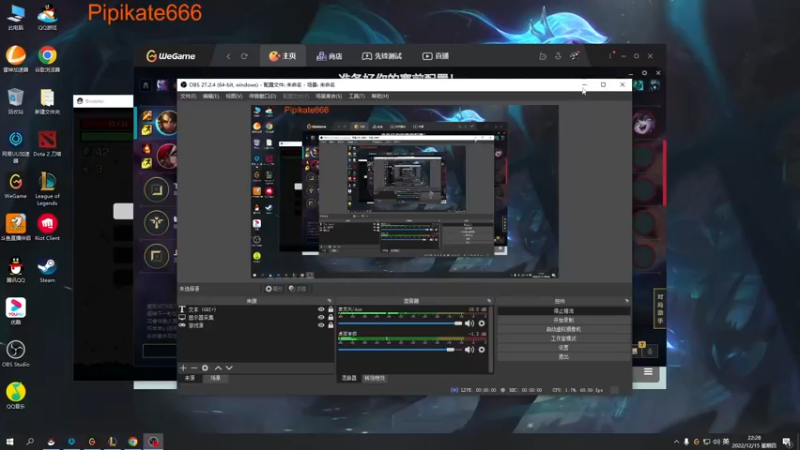Screen dimensions: 800x450
Task: Open the WeGame 商店 tab
Action: (x=329, y=56)
